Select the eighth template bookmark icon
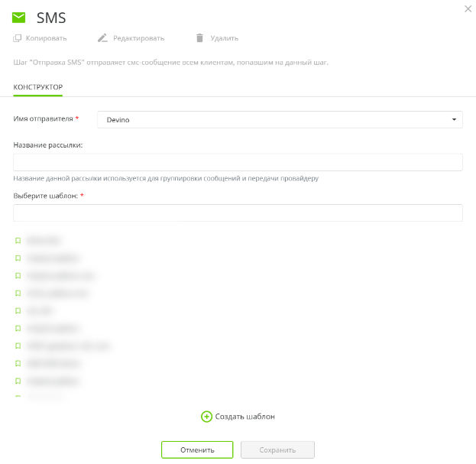The image size is (476, 464). pyautogui.click(x=18, y=364)
